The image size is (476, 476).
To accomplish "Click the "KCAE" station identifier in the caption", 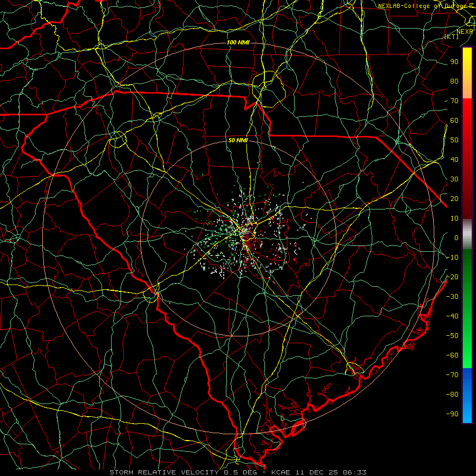I will [x=280, y=472].
